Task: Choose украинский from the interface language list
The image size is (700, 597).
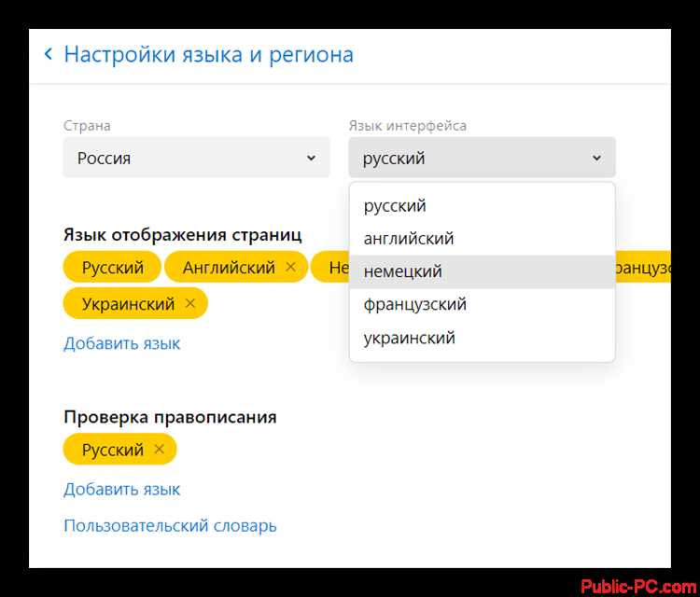Action: (x=409, y=338)
